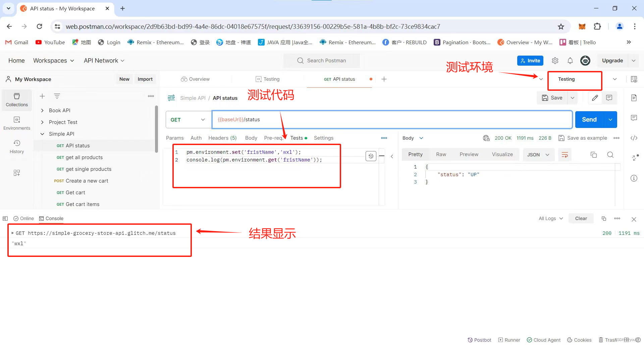
Task: Open the notifications bell icon
Action: pyautogui.click(x=570, y=61)
